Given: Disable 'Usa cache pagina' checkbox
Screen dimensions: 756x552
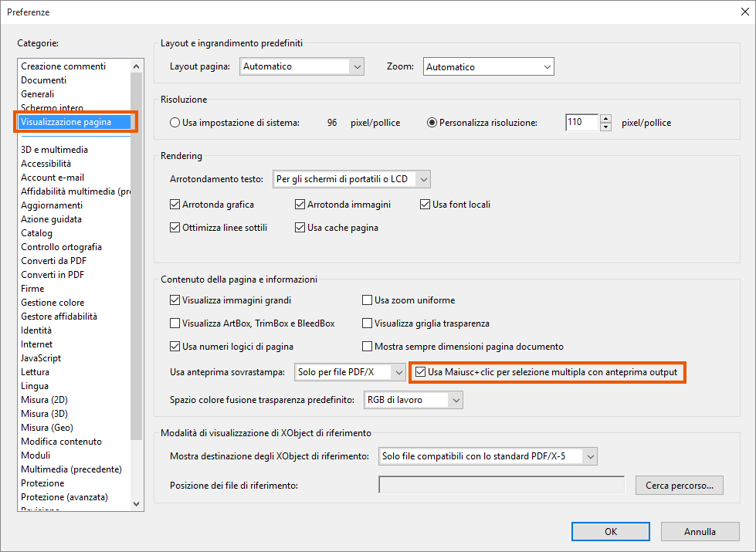Looking at the screenshot, I should [x=300, y=228].
